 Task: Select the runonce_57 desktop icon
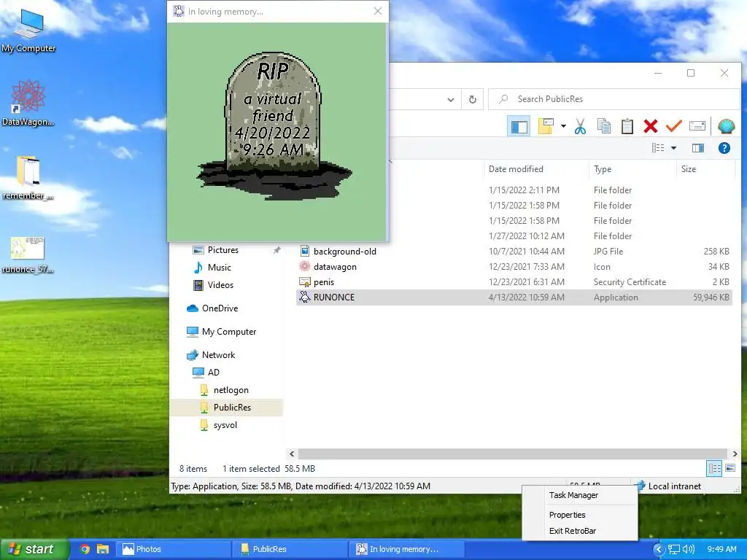(x=28, y=254)
